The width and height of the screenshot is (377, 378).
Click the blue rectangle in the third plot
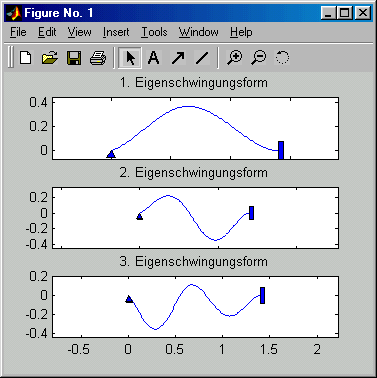[262, 295]
